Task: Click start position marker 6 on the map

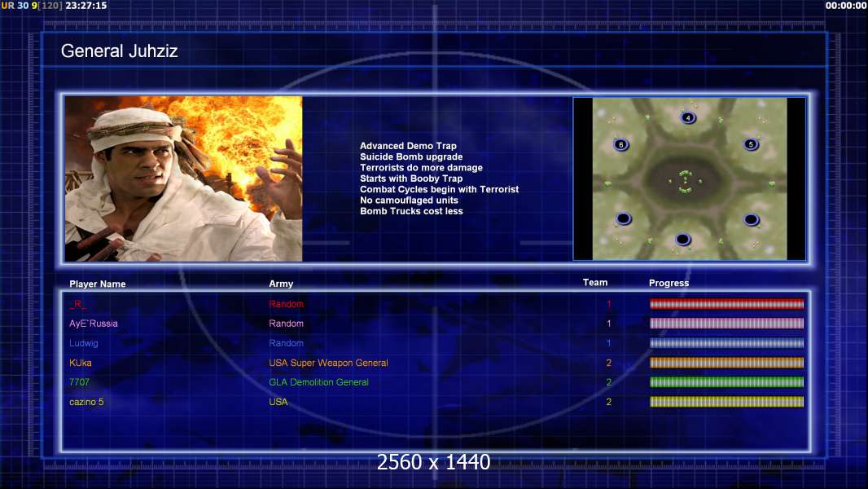Action: point(621,144)
